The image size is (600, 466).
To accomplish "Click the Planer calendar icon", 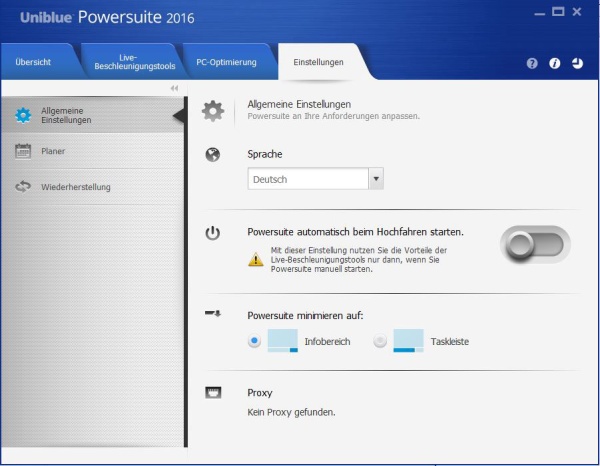I will tap(23, 151).
